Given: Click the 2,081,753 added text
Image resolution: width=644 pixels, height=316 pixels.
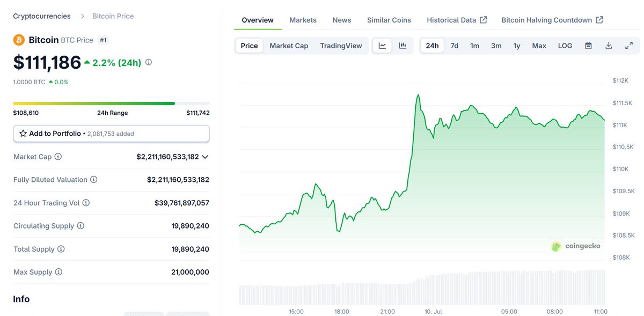Looking at the screenshot, I should tap(111, 134).
